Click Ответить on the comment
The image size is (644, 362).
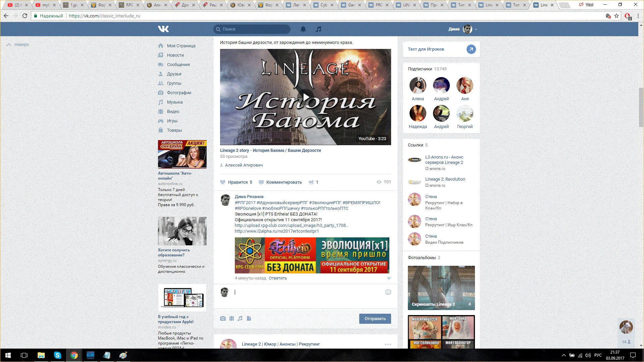tap(278, 278)
